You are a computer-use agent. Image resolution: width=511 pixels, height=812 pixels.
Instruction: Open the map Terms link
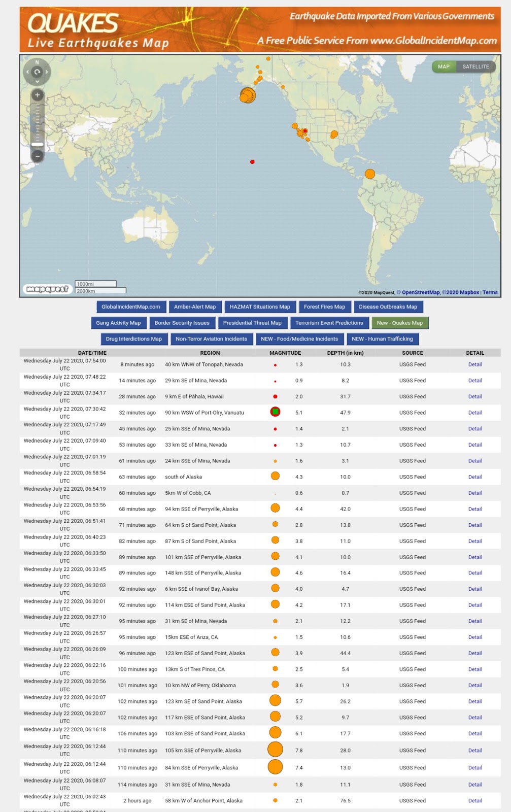point(490,292)
